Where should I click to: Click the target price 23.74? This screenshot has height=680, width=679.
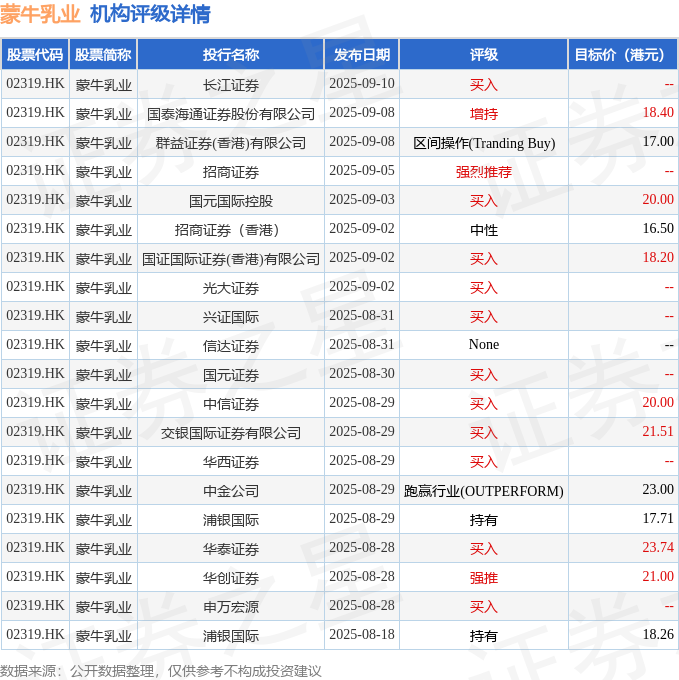tap(658, 547)
